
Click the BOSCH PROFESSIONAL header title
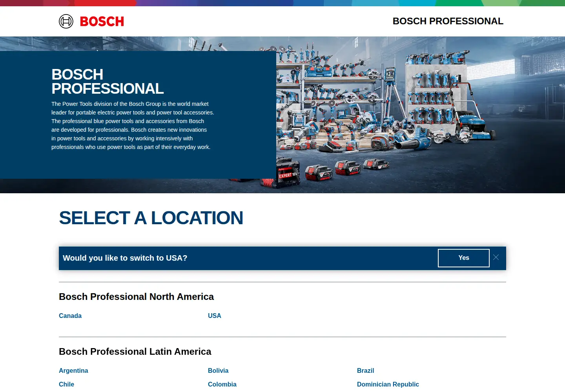(448, 21)
